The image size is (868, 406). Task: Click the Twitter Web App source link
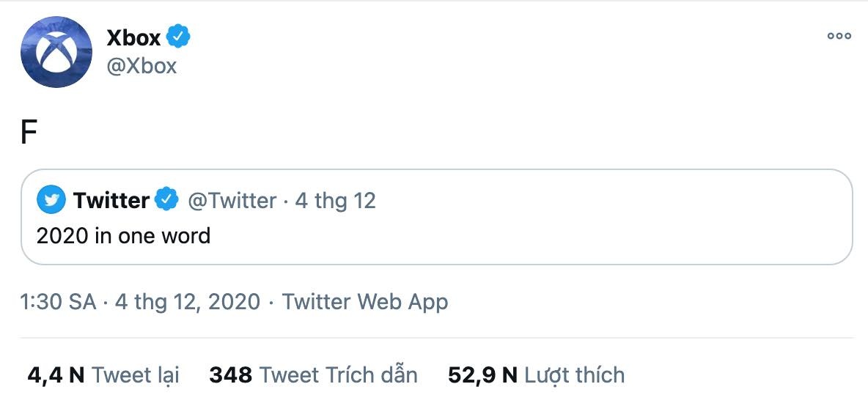pos(365,301)
